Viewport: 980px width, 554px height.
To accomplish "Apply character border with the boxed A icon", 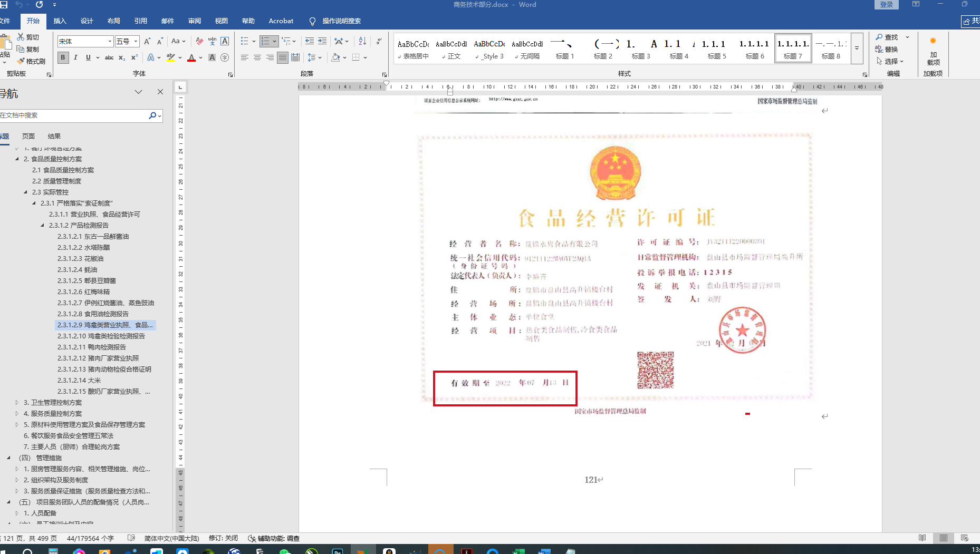I will point(225,41).
